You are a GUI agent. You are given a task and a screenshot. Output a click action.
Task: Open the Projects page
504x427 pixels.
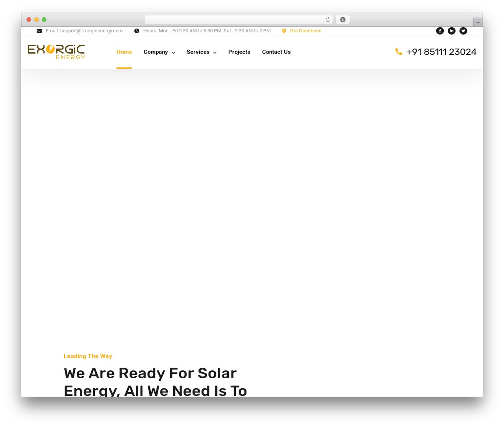(x=239, y=52)
